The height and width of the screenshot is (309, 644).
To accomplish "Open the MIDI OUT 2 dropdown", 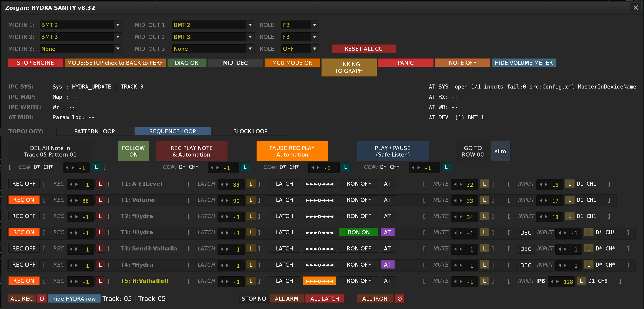I will [213, 37].
